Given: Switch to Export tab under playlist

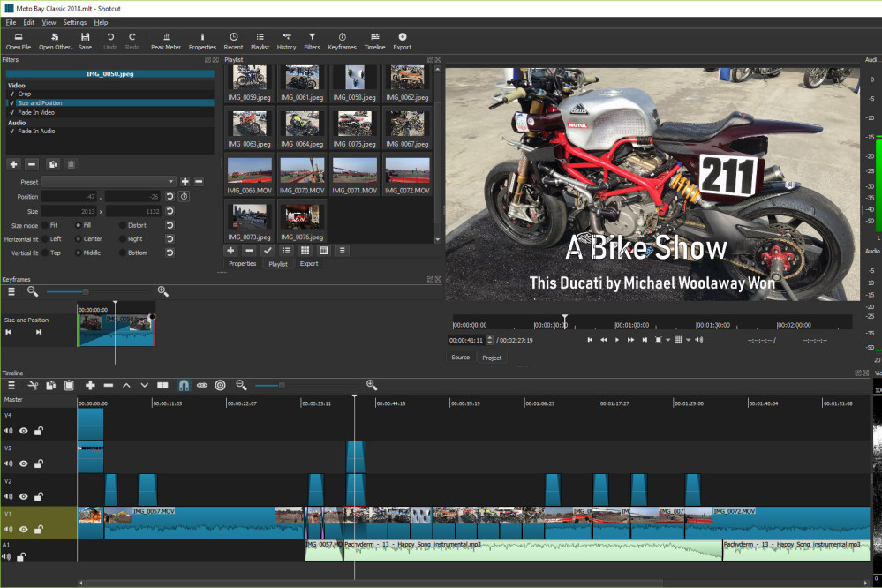Looking at the screenshot, I should coord(309,263).
